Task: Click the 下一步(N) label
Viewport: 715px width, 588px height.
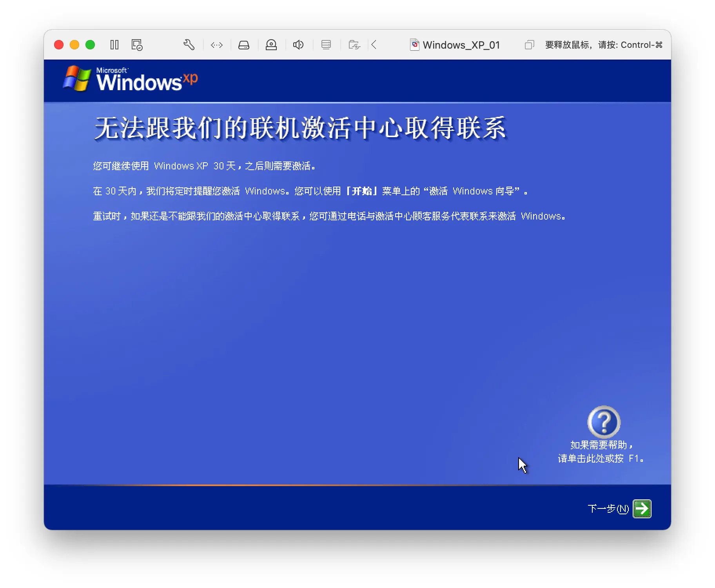Action: point(608,509)
